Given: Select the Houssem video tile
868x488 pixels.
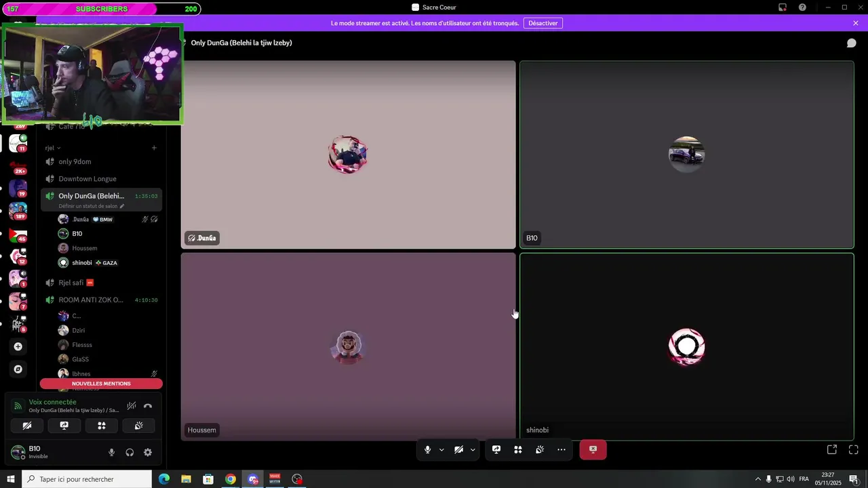Looking at the screenshot, I should point(349,347).
